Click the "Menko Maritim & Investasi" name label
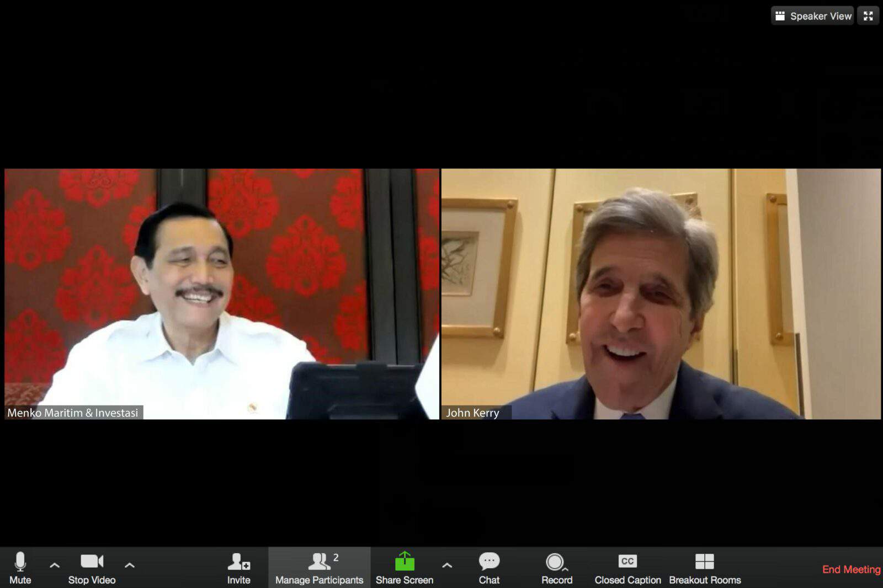 coord(73,413)
